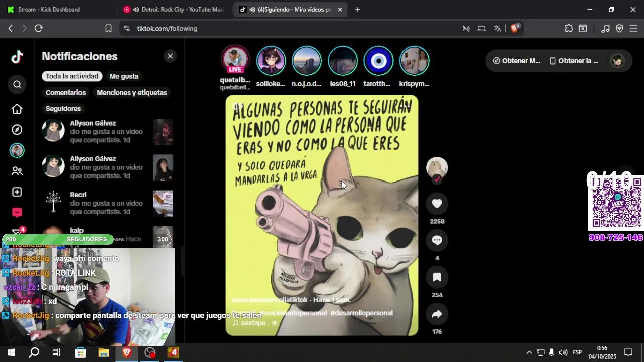This screenshot has height=362, width=644.
Task: Open #desarrollopersonal hashtag link
Action: [361, 313]
